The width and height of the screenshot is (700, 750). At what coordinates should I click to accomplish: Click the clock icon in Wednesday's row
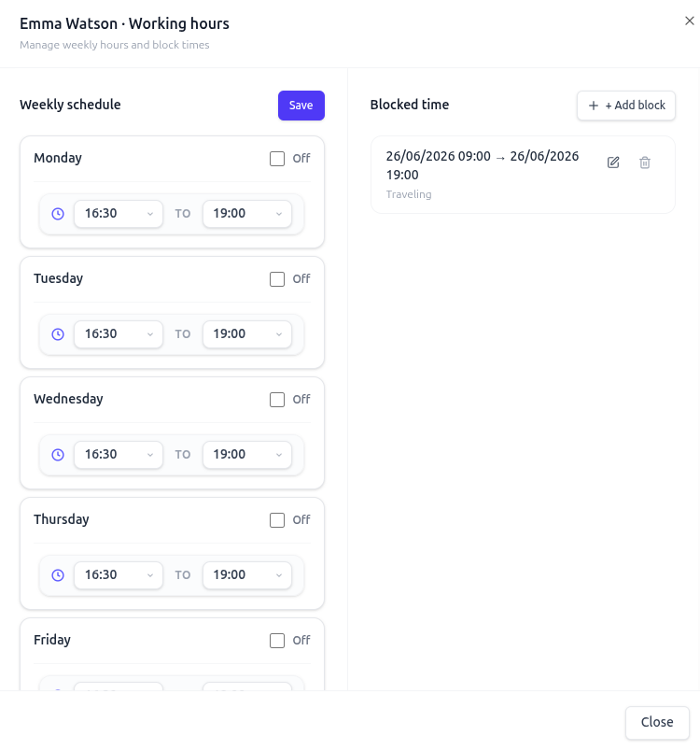coord(58,455)
